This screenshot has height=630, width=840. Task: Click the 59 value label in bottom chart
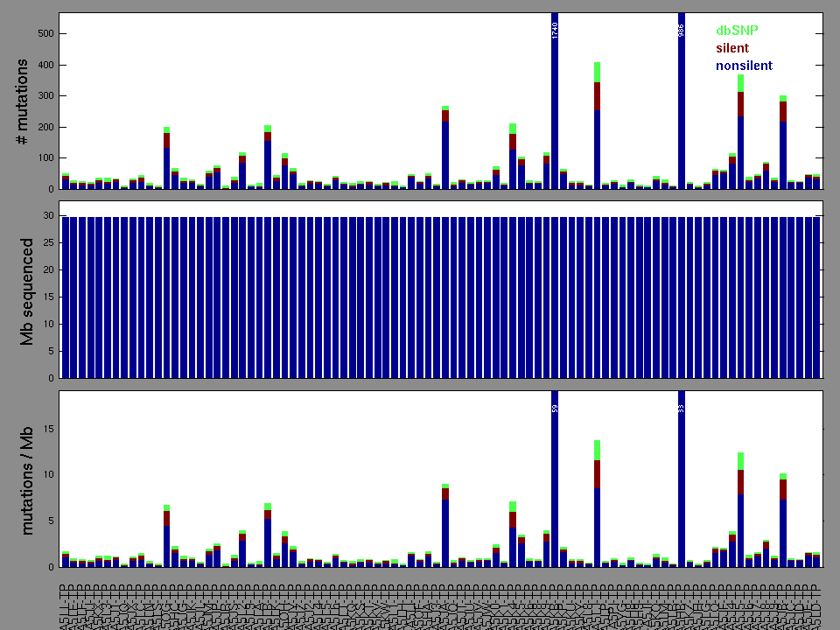tap(555, 408)
